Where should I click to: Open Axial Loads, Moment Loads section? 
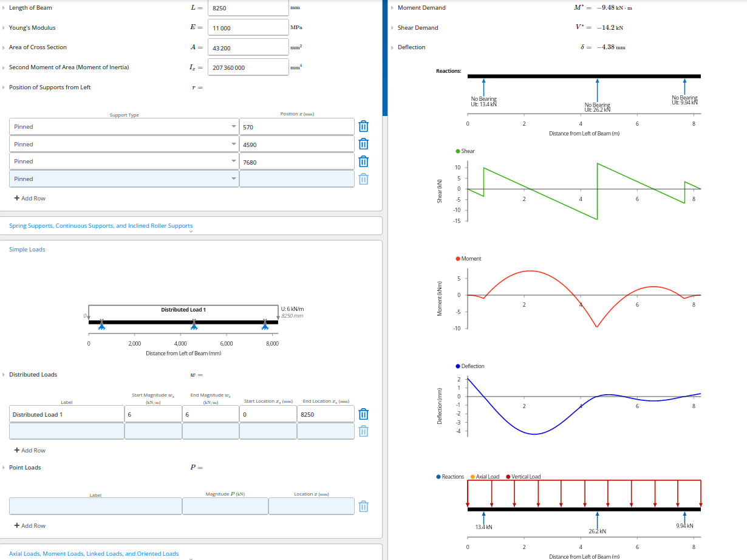tap(94, 553)
